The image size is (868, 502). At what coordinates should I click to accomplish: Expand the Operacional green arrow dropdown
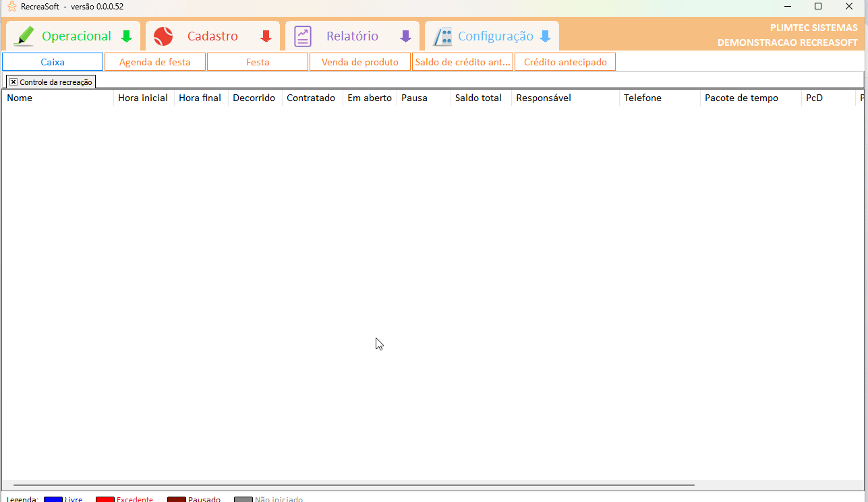(x=126, y=36)
